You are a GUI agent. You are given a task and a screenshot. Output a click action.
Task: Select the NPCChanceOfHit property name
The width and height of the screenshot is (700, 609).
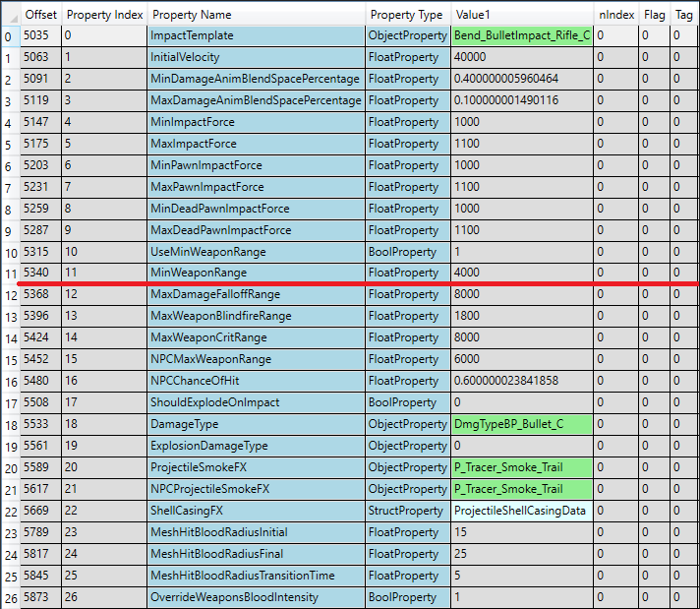(x=257, y=381)
